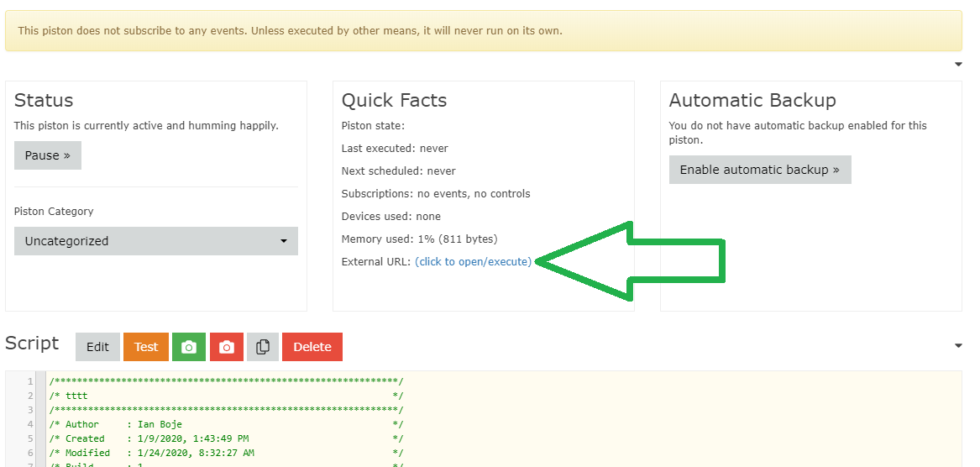Click the red camera snapshot icon
Screen dimensions: 980x467
coord(227,347)
